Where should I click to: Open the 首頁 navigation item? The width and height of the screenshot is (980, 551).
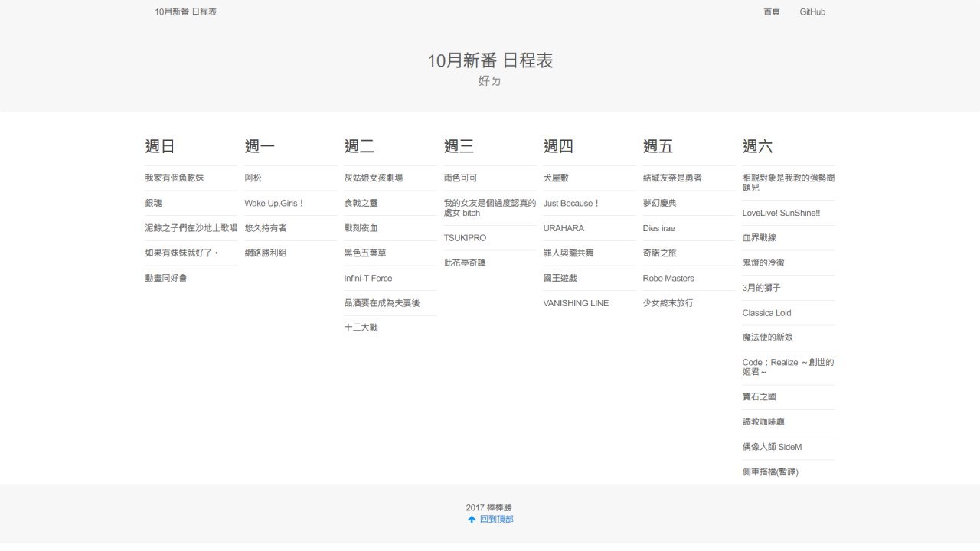click(x=772, y=11)
